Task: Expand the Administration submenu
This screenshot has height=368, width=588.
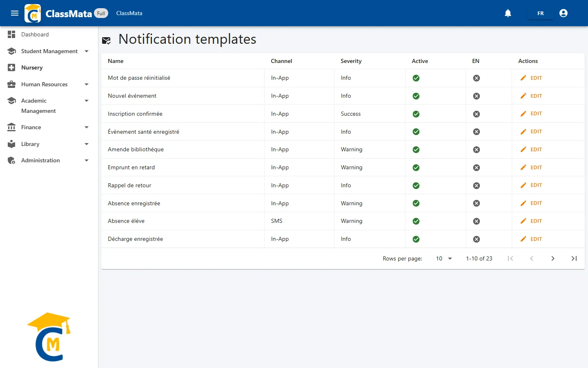Action: tap(49, 160)
